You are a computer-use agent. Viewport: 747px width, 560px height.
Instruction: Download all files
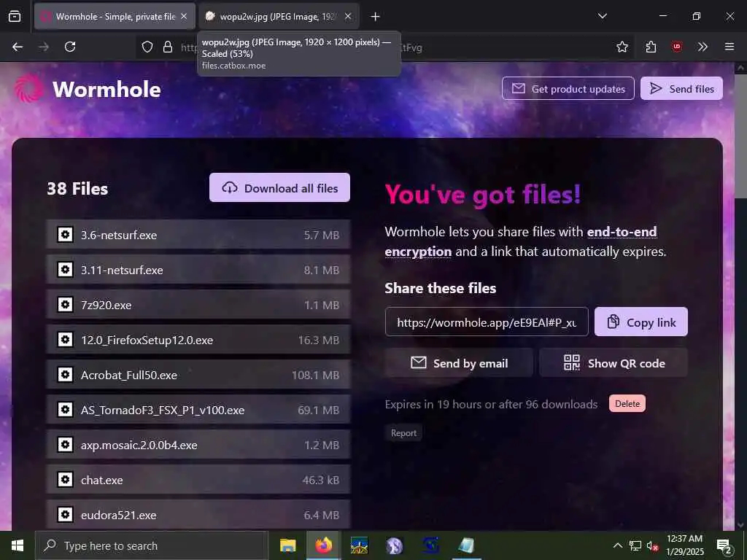[279, 187]
